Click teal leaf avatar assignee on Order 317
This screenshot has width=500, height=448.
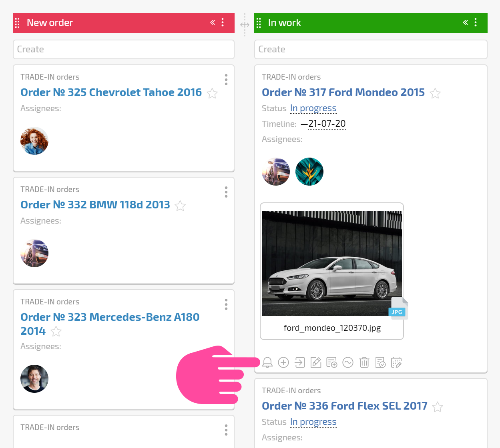(309, 172)
